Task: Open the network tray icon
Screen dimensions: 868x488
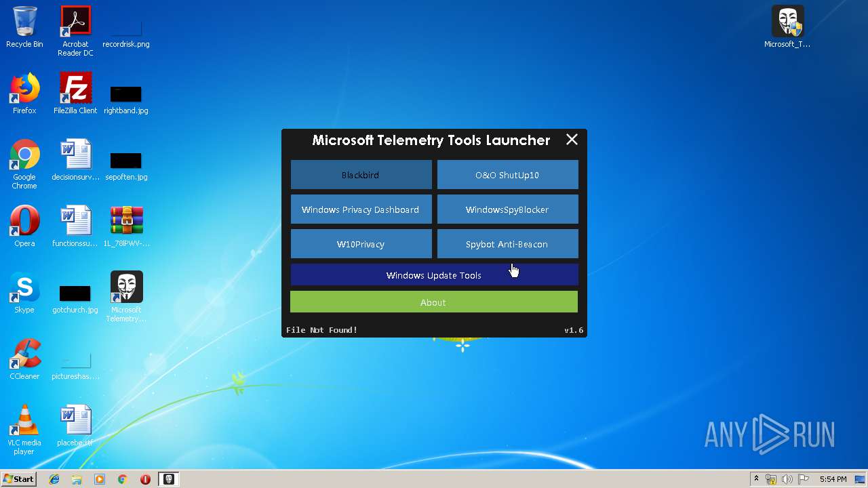Action: click(771, 479)
